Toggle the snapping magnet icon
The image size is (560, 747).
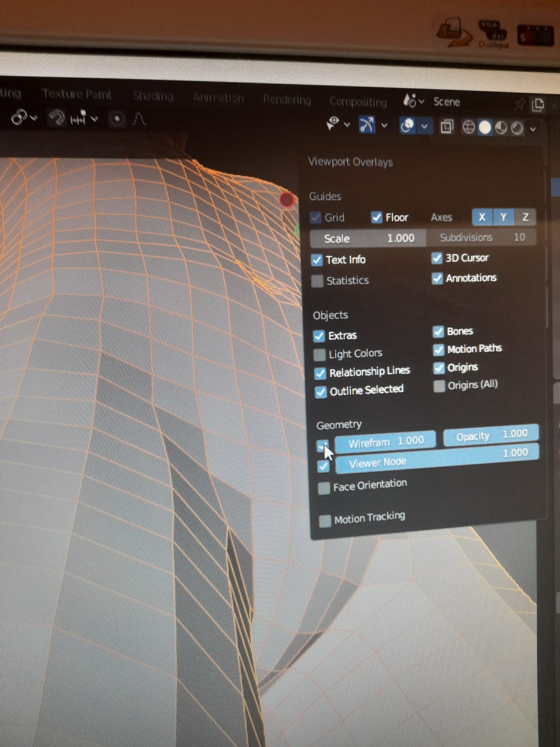57,118
